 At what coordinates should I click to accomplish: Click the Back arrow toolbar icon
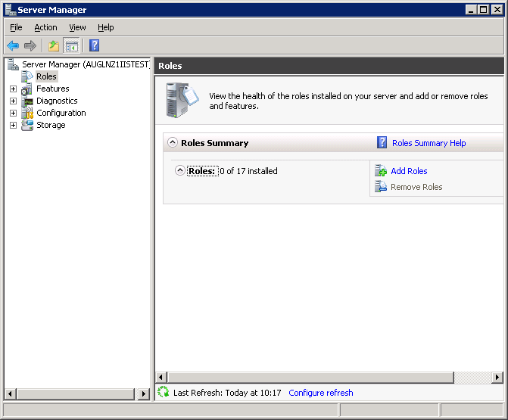[x=13, y=45]
